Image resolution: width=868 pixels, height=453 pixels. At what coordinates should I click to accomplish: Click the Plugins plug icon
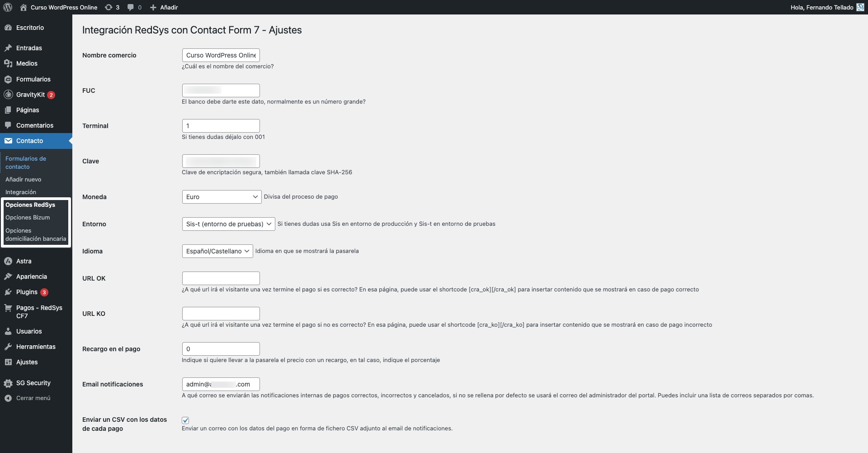8,292
